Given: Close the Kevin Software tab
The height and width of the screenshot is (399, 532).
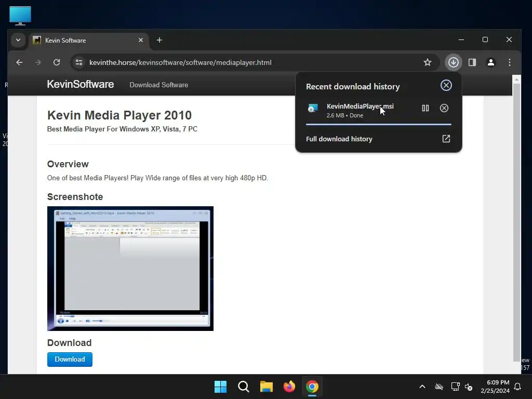Looking at the screenshot, I should click(x=141, y=41).
